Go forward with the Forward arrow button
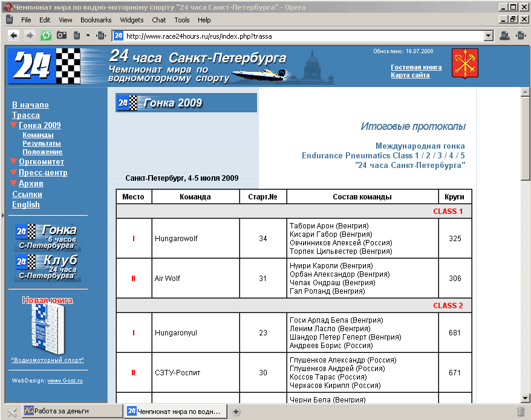 pyautogui.click(x=30, y=35)
